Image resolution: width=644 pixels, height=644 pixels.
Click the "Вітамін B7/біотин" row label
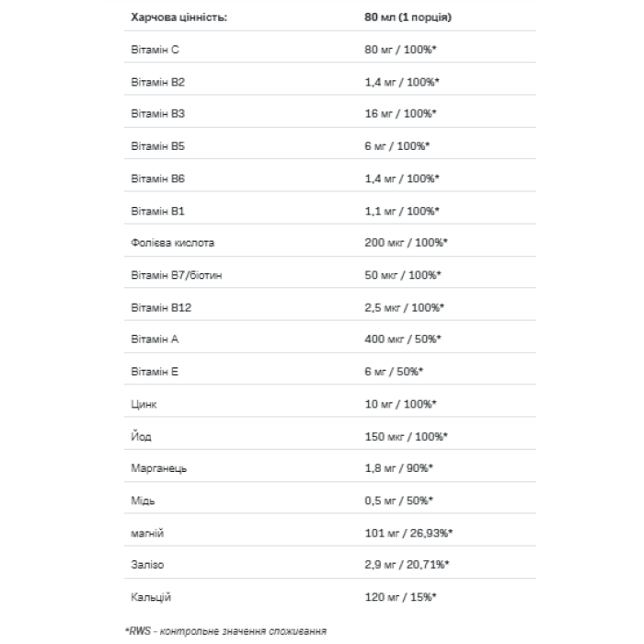click(178, 275)
